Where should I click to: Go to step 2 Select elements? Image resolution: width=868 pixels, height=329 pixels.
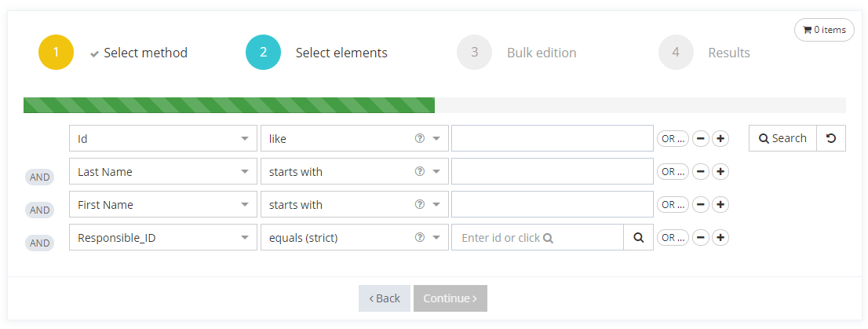pos(264,53)
